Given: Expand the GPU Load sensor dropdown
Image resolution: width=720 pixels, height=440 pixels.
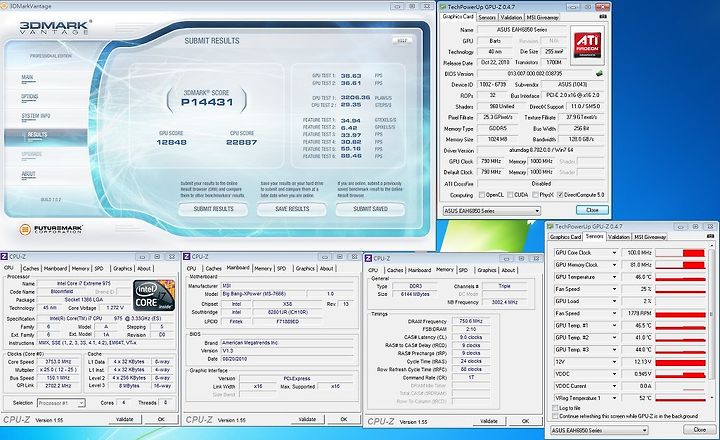Looking at the screenshot, I should pos(614,301).
